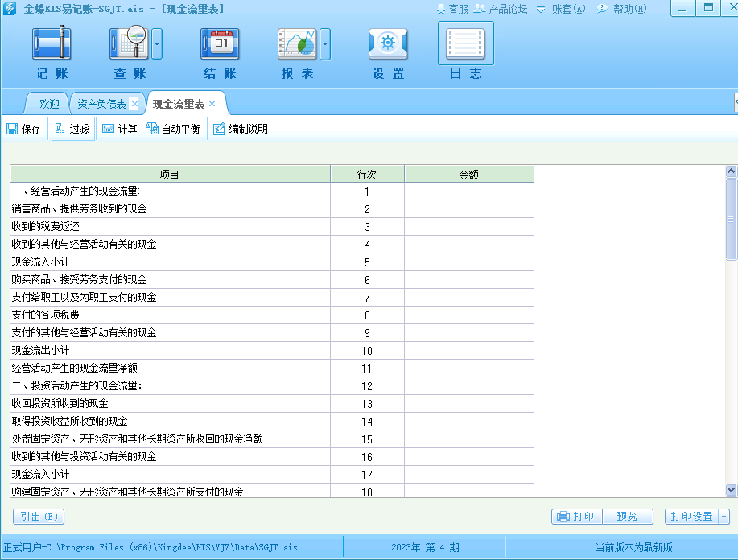
Task: Click the 计算 calculate toolbar button
Action: click(120, 129)
